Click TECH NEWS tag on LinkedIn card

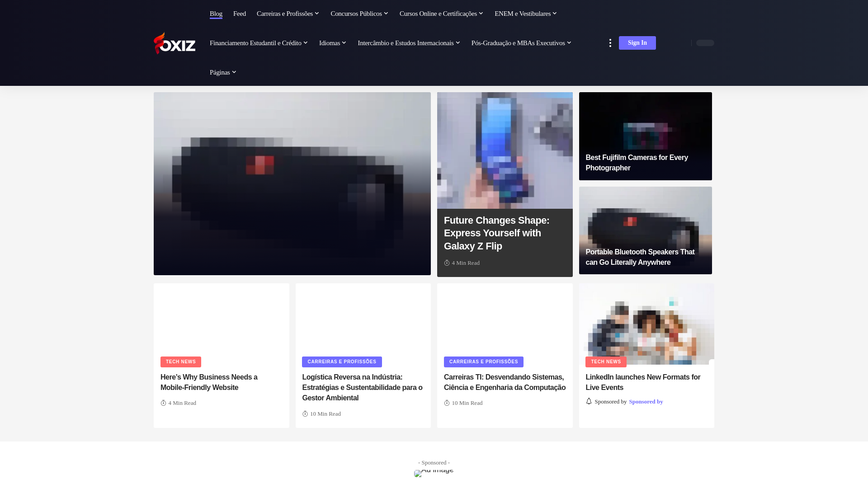tap(606, 362)
